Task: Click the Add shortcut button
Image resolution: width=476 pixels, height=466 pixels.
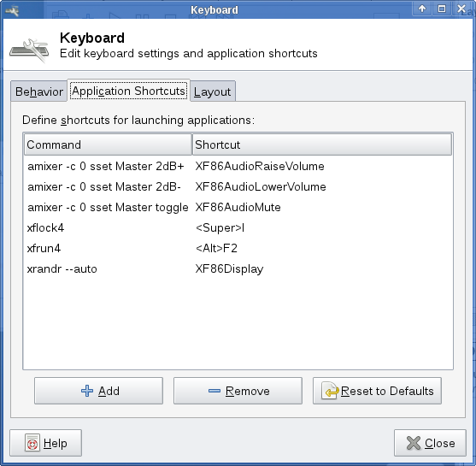Action: [x=98, y=391]
